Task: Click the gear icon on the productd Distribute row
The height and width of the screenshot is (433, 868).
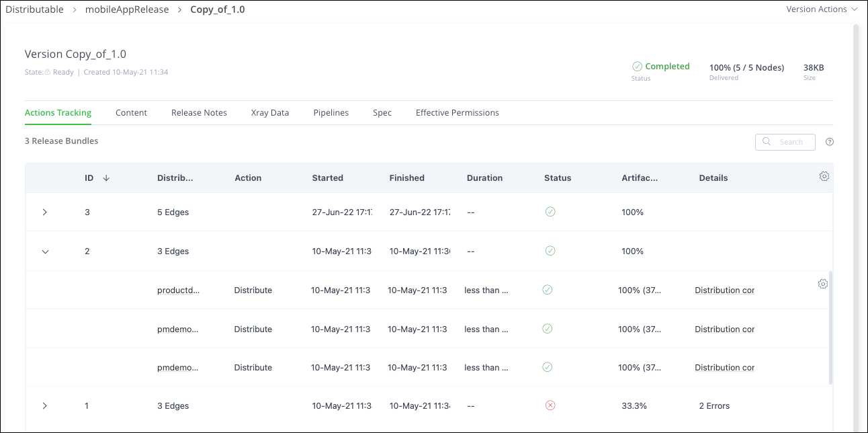Action: [x=823, y=284]
